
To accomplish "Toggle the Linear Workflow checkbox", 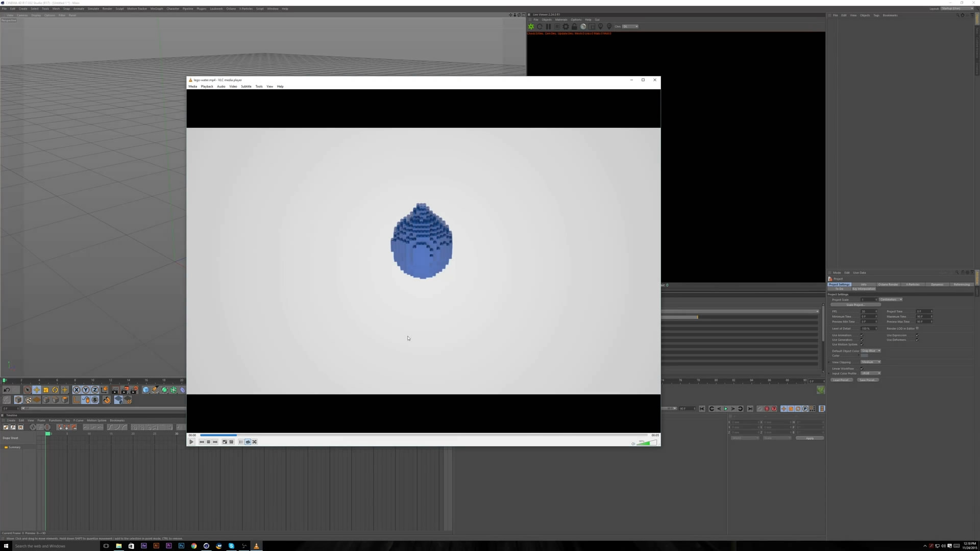I will coord(862,368).
